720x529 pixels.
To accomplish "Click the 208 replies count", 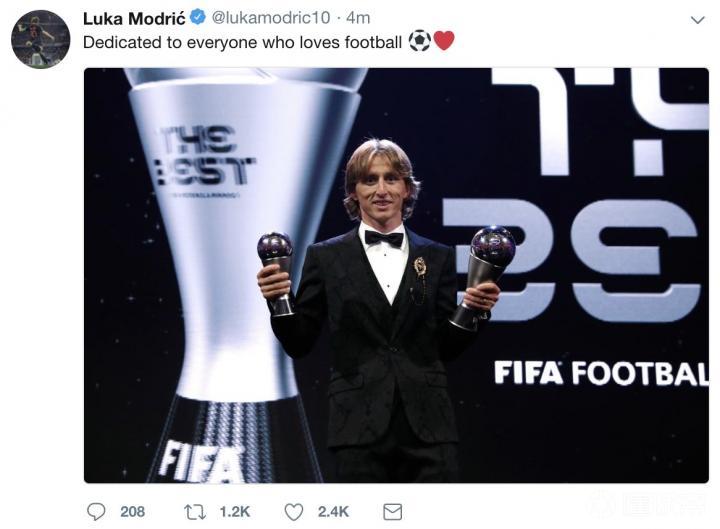I will [132, 511].
